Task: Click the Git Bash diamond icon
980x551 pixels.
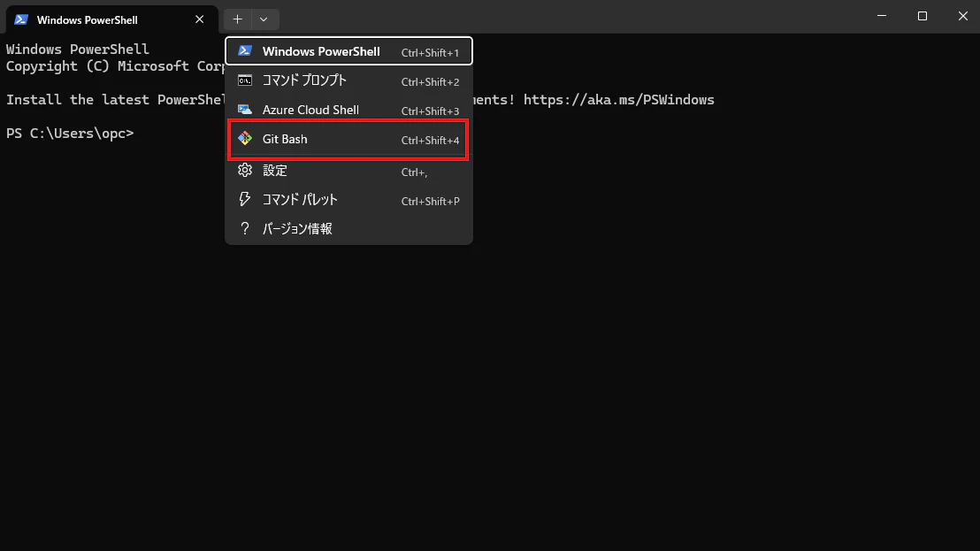Action: (245, 139)
